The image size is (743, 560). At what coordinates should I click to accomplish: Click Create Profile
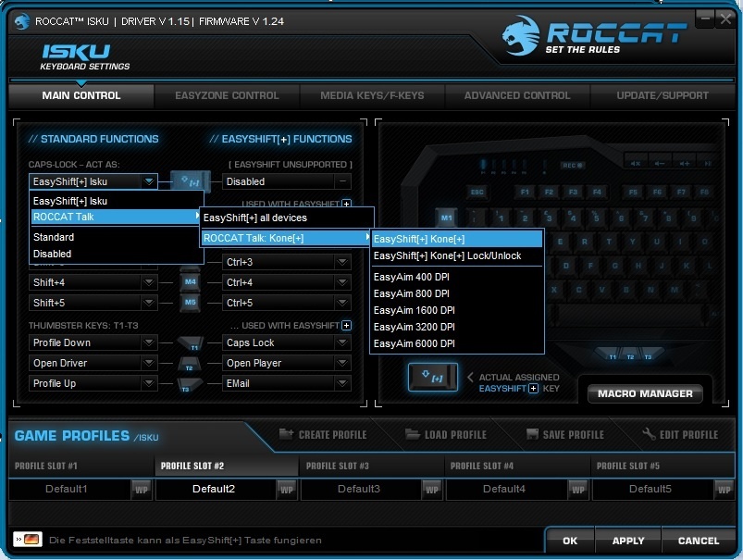pyautogui.click(x=323, y=434)
